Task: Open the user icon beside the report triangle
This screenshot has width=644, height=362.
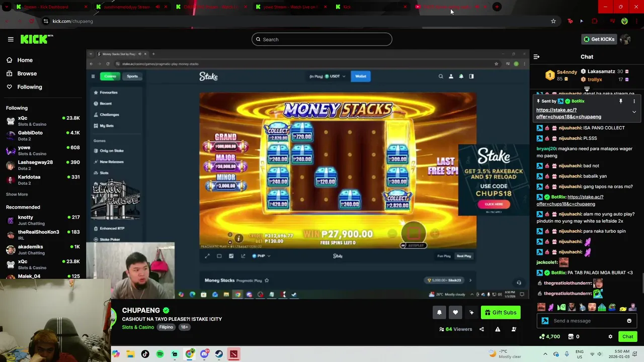Action: coord(514,329)
